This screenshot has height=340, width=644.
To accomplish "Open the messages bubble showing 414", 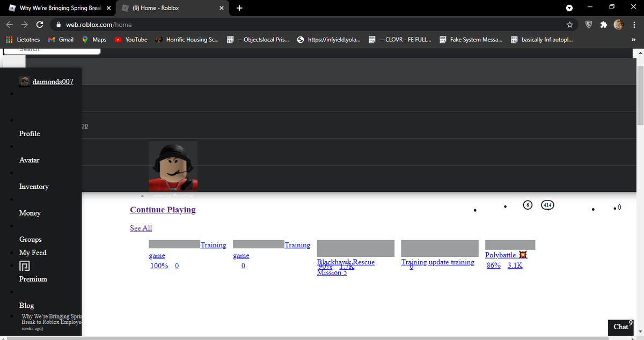I will pos(547,205).
